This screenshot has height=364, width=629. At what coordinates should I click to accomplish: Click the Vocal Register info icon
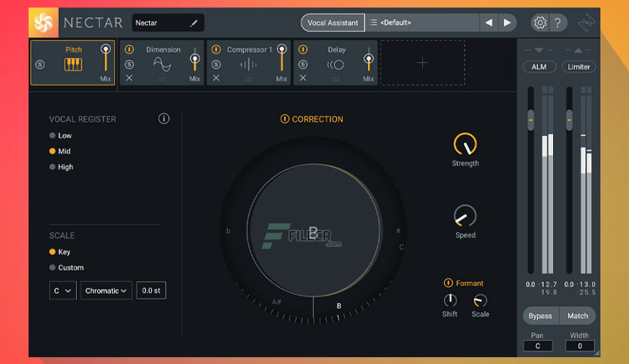tap(164, 119)
